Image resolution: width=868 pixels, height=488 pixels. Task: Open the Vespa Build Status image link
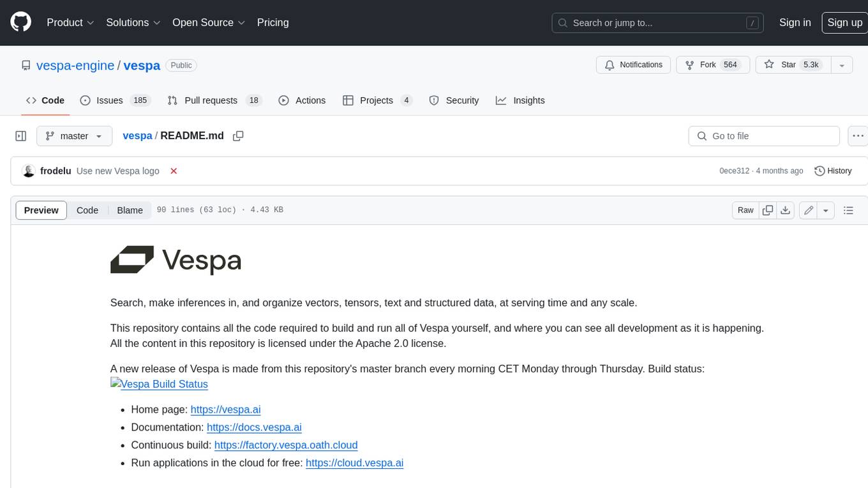coord(160,384)
